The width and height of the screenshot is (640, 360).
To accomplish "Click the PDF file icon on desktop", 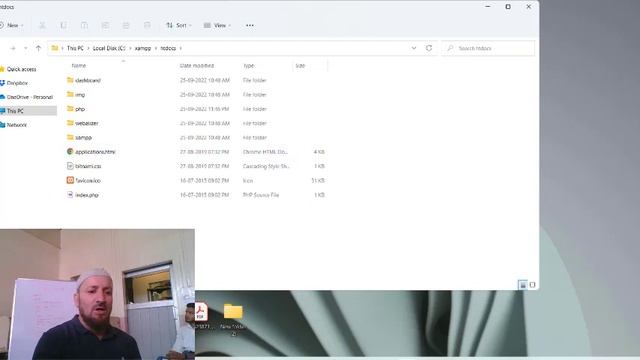I will click(x=200, y=312).
